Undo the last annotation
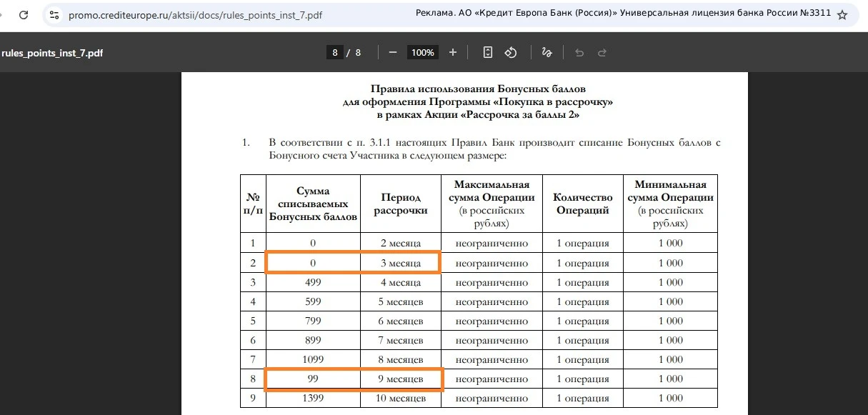The image size is (868, 415). pyautogui.click(x=579, y=52)
